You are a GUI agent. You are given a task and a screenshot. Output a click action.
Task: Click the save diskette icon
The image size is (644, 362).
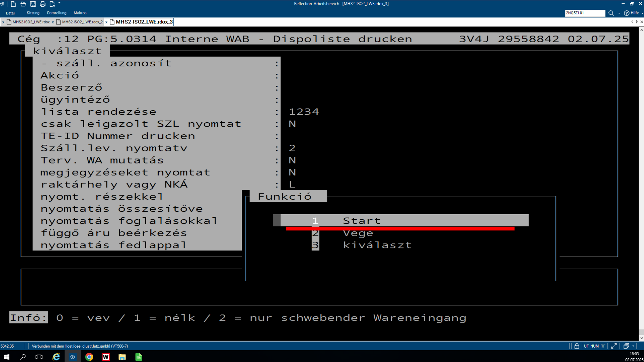coord(33,4)
